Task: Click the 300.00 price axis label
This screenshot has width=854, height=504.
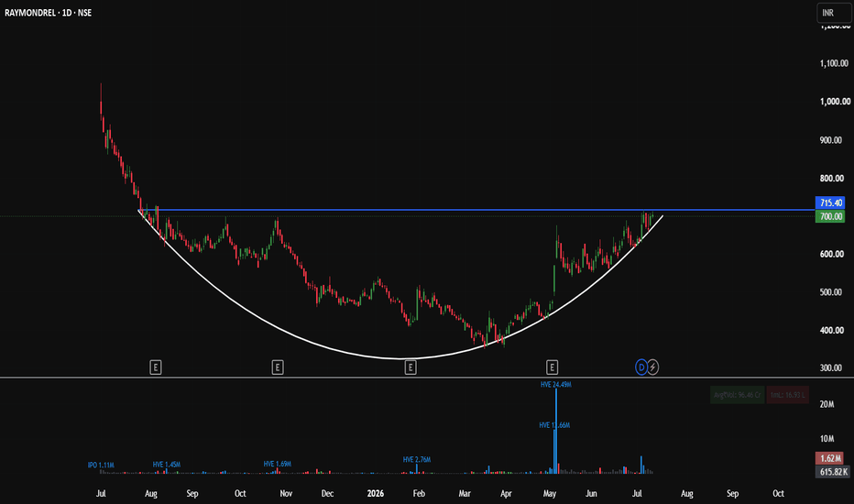Action: (831, 367)
